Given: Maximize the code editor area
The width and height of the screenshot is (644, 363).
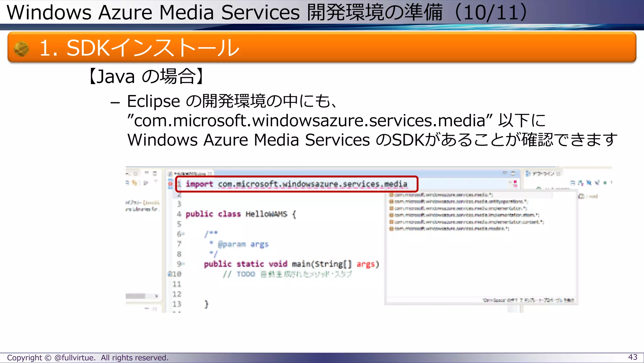Looking at the screenshot, I should click(513, 173).
